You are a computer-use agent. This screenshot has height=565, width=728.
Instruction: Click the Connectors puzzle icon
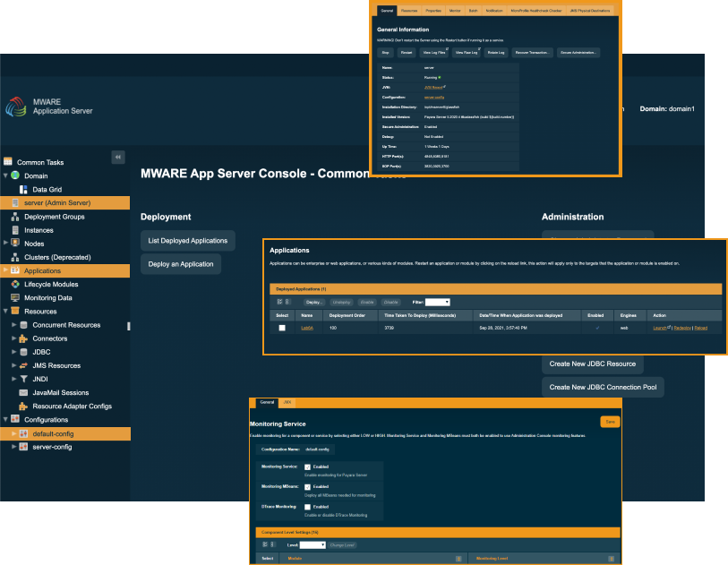23,338
